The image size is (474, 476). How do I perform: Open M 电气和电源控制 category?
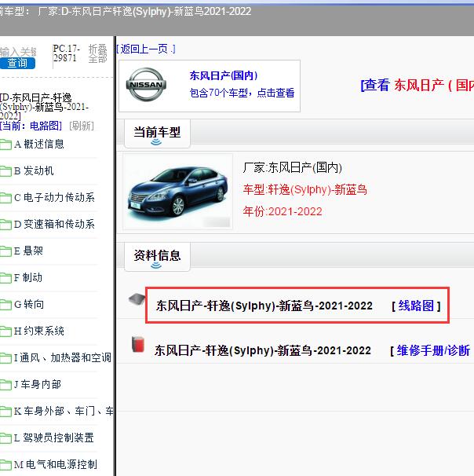[x=56, y=465]
